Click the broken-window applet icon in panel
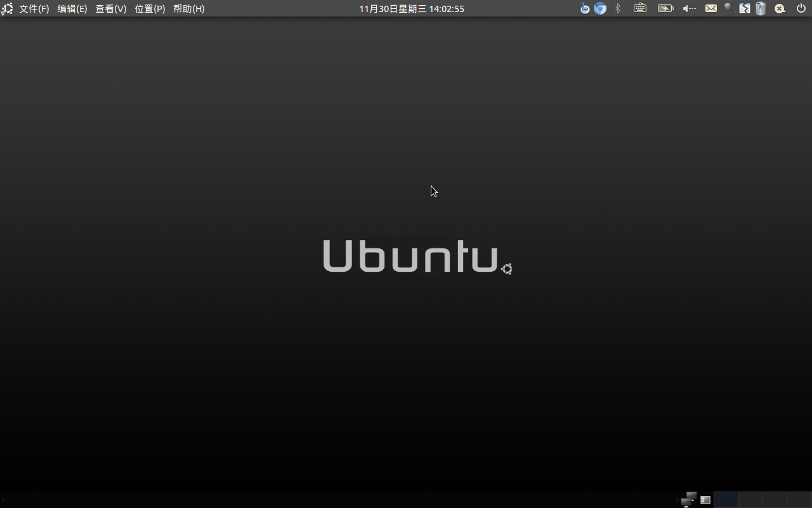The width and height of the screenshot is (812, 508). [x=745, y=8]
